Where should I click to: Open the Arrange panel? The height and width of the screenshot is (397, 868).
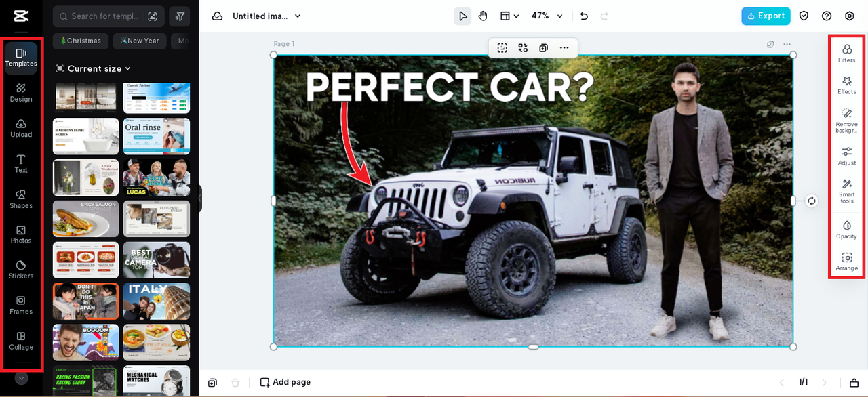tap(847, 262)
